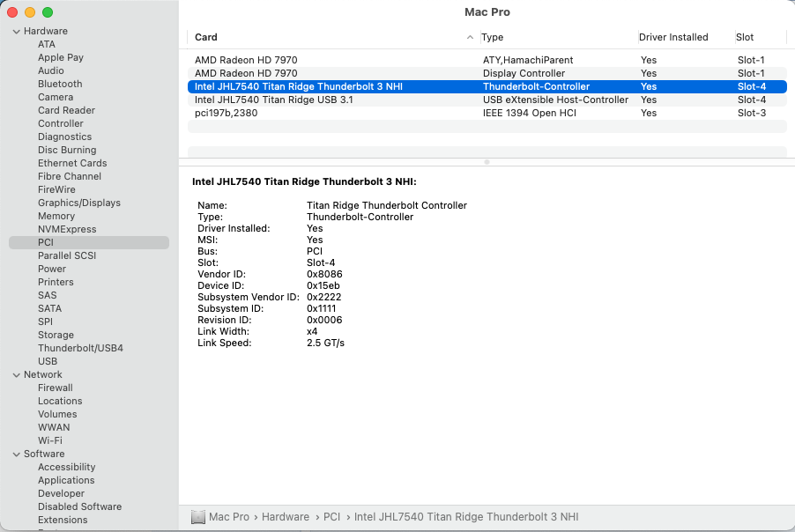The height and width of the screenshot is (532, 795).
Task: Open Card Reader information
Action: (x=66, y=110)
